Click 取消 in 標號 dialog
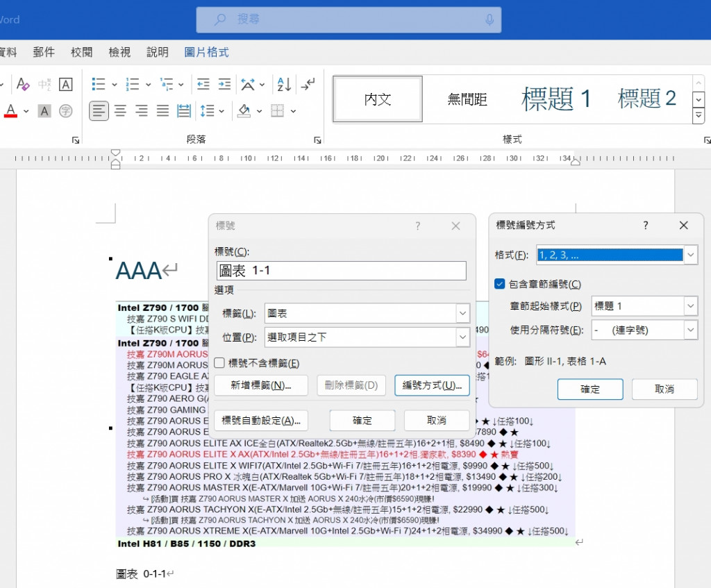The height and width of the screenshot is (588, 711). [x=437, y=420]
